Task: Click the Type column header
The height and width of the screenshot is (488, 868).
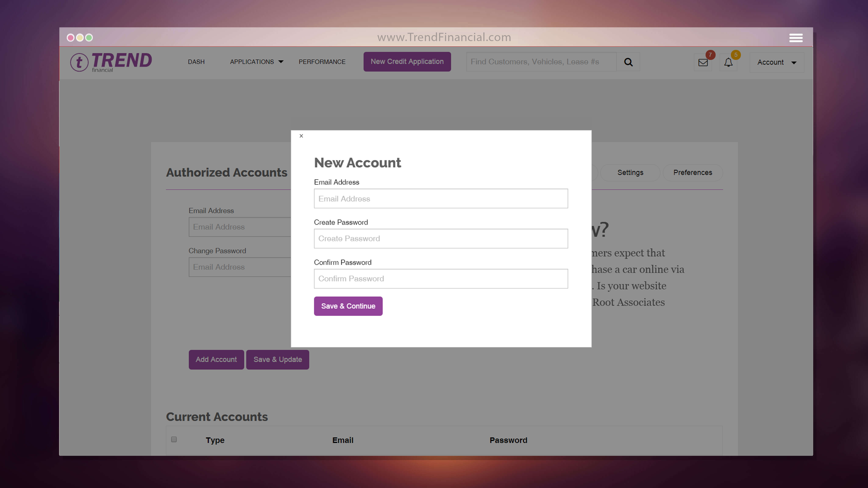Action: point(215,441)
